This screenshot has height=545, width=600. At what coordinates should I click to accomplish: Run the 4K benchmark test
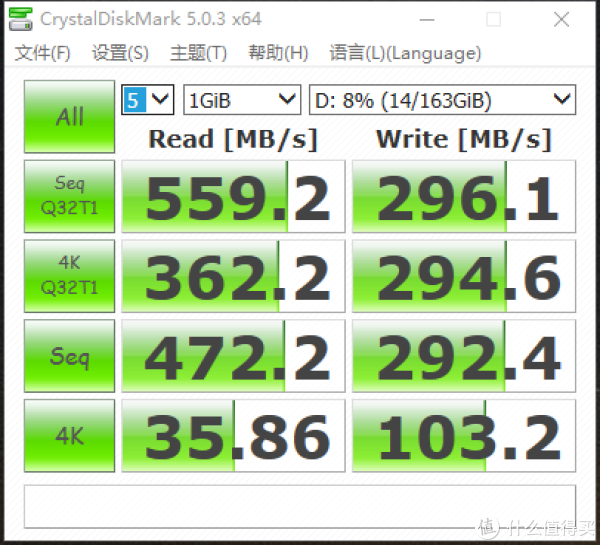pyautogui.click(x=69, y=436)
